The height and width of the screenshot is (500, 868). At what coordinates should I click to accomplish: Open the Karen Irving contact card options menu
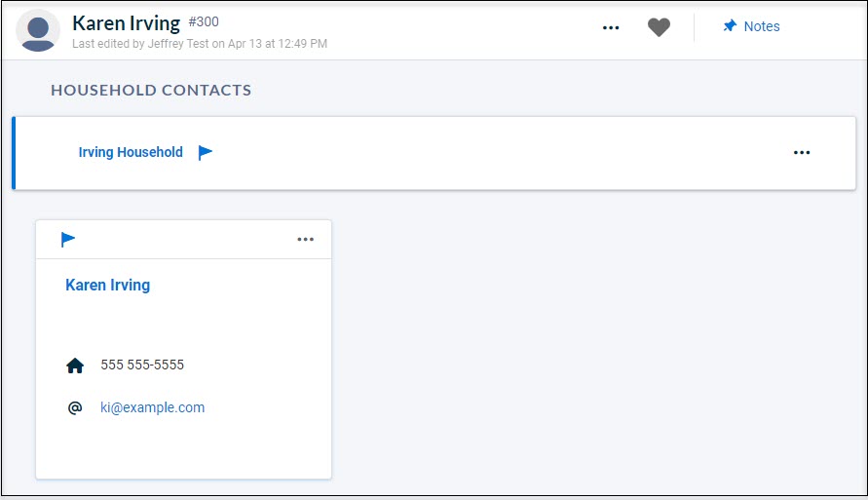pos(306,239)
